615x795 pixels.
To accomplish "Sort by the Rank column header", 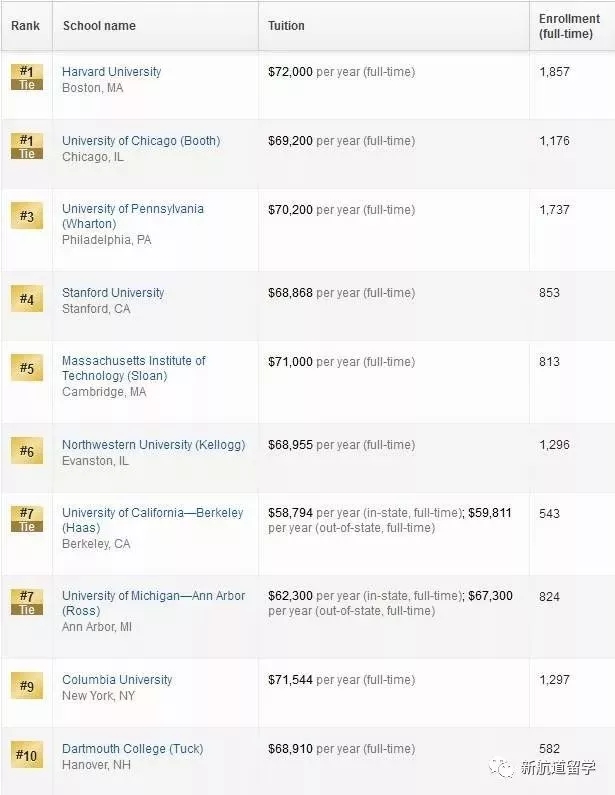I will point(26,26).
